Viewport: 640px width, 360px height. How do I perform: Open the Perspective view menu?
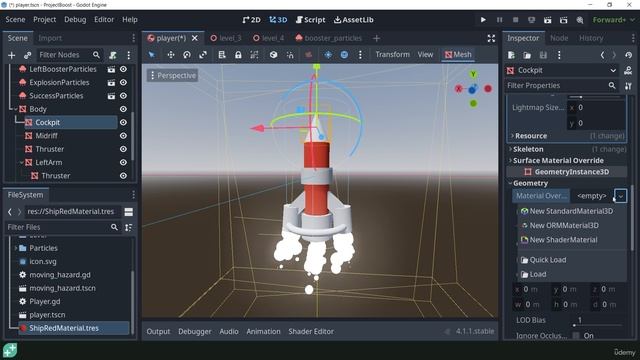point(173,76)
